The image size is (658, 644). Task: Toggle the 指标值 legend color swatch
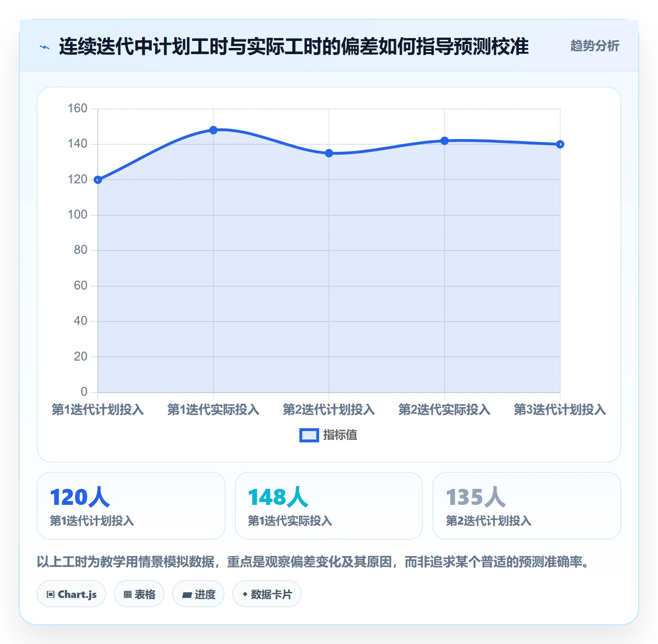point(309,435)
